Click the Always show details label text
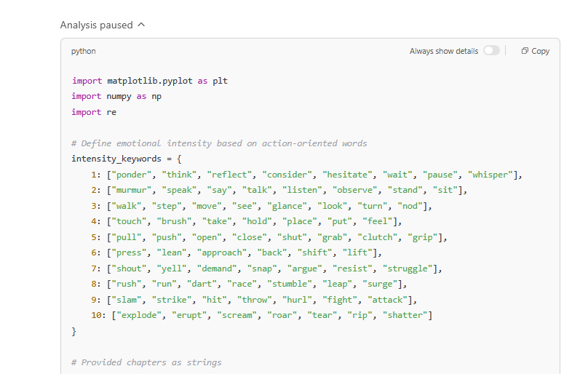Screen dimensions: 588x374 point(444,51)
